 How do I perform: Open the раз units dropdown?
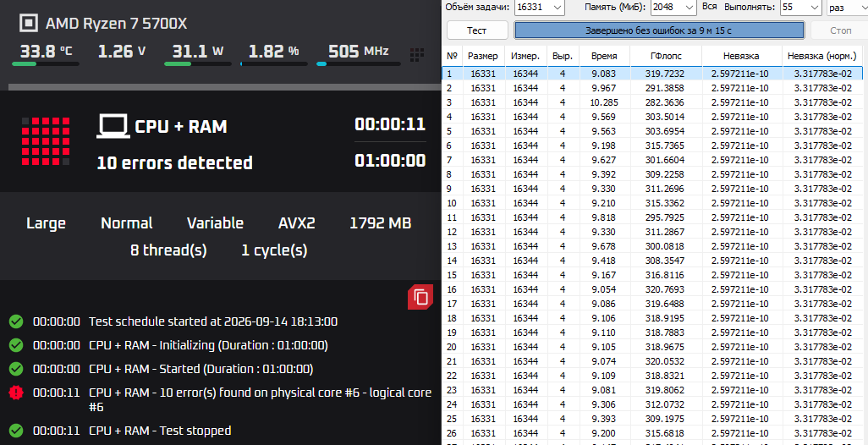point(847,8)
